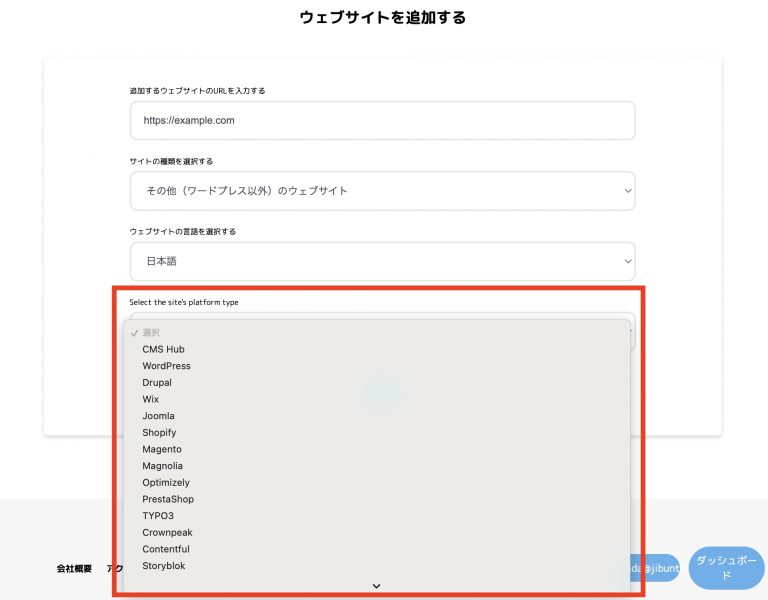Pick Storyblok from the platform options

coord(377,566)
